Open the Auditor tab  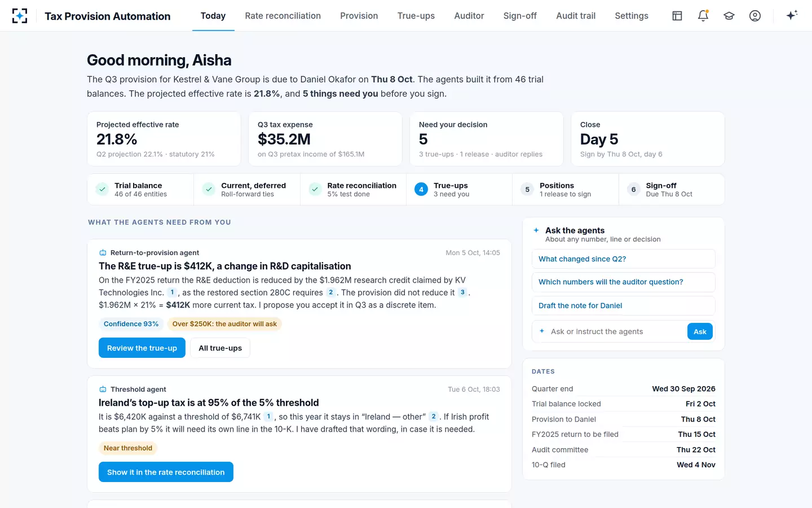[x=469, y=16]
